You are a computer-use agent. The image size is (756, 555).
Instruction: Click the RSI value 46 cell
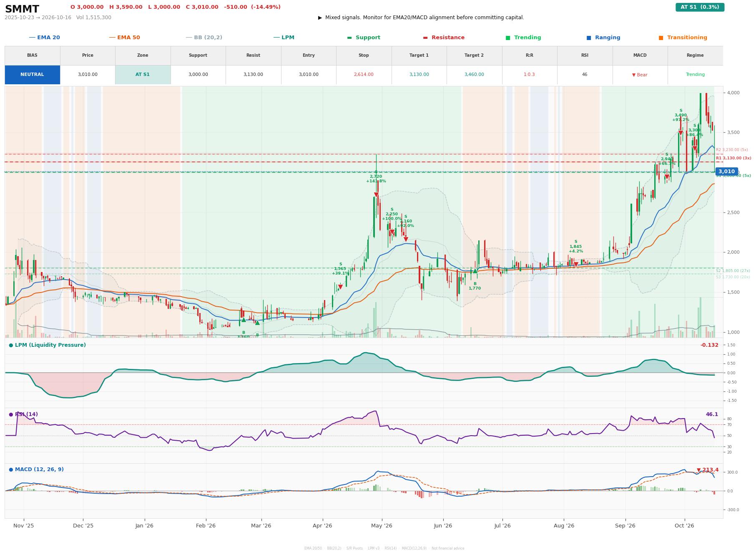pos(585,75)
